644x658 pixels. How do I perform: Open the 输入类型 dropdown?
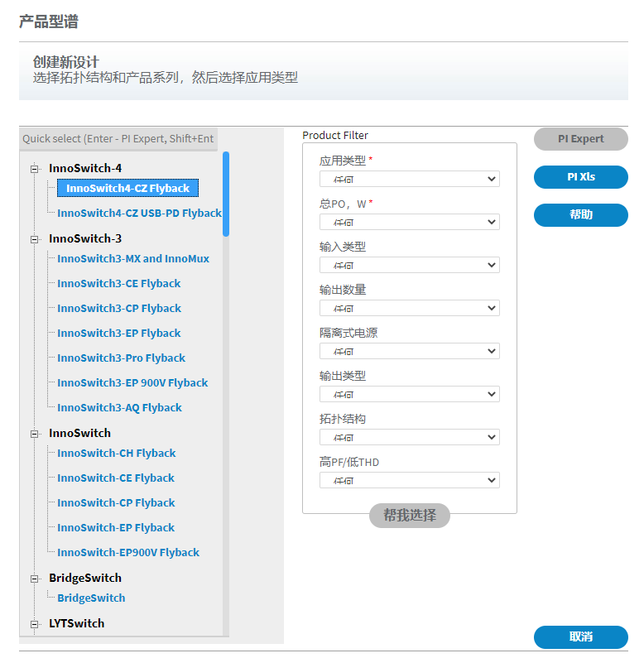point(409,265)
